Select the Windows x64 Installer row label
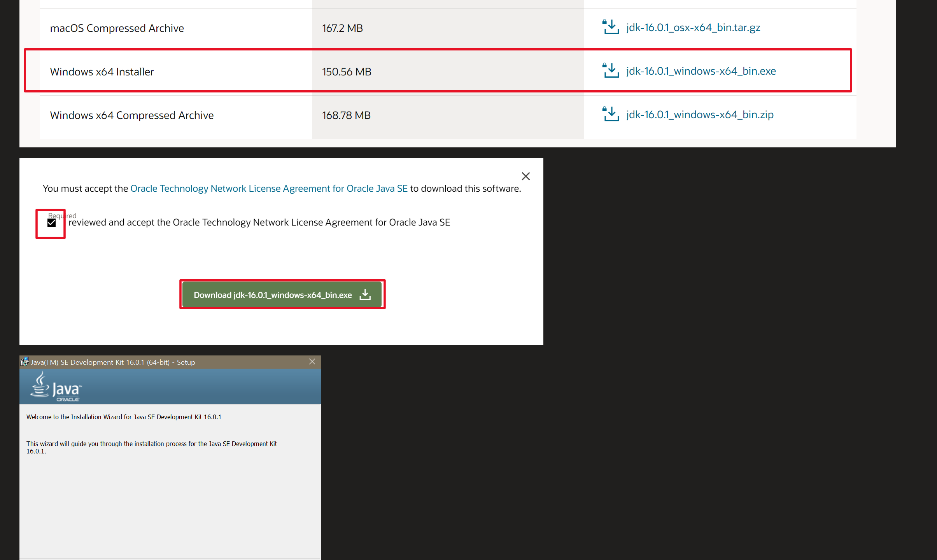937x560 pixels. [x=102, y=72]
